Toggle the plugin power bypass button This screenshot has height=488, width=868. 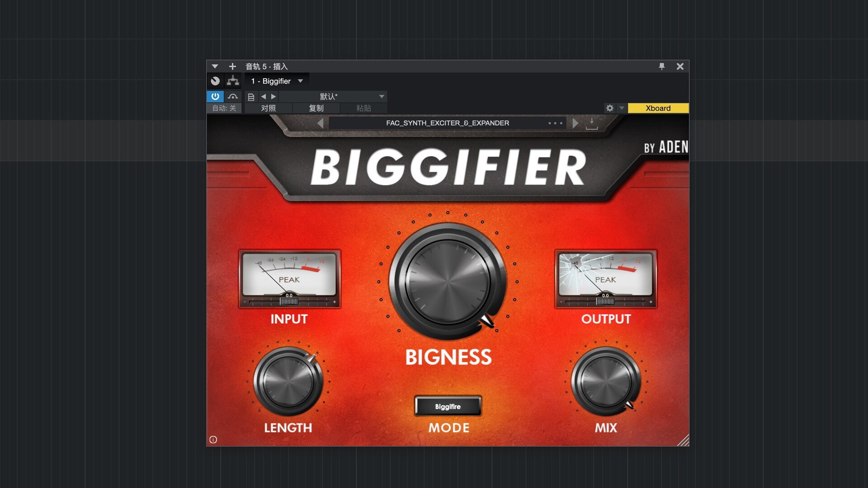[215, 96]
